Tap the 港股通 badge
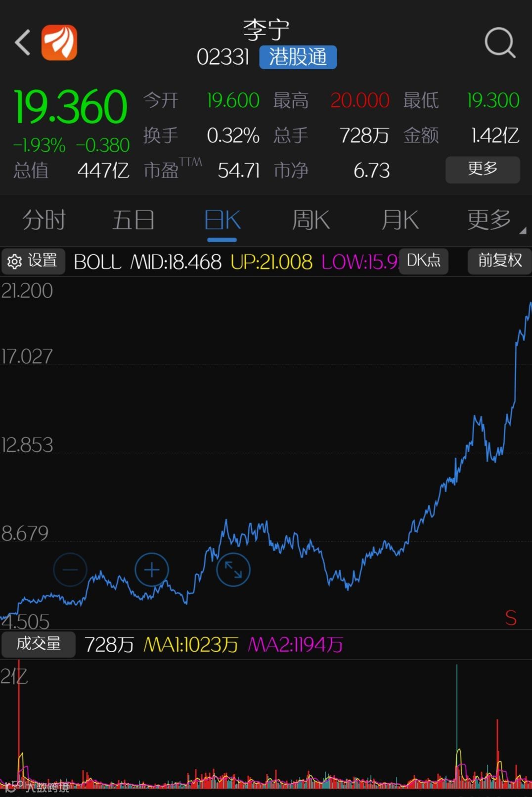The height and width of the screenshot is (797, 532). click(298, 57)
